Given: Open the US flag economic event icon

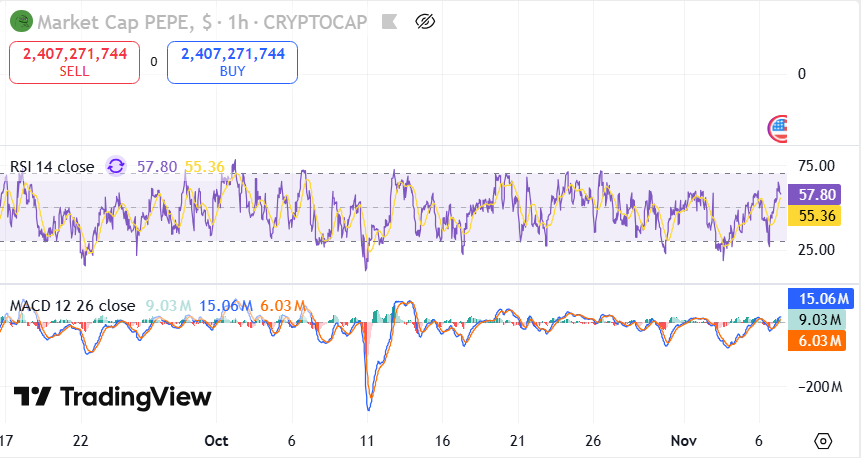Looking at the screenshot, I should [778, 127].
